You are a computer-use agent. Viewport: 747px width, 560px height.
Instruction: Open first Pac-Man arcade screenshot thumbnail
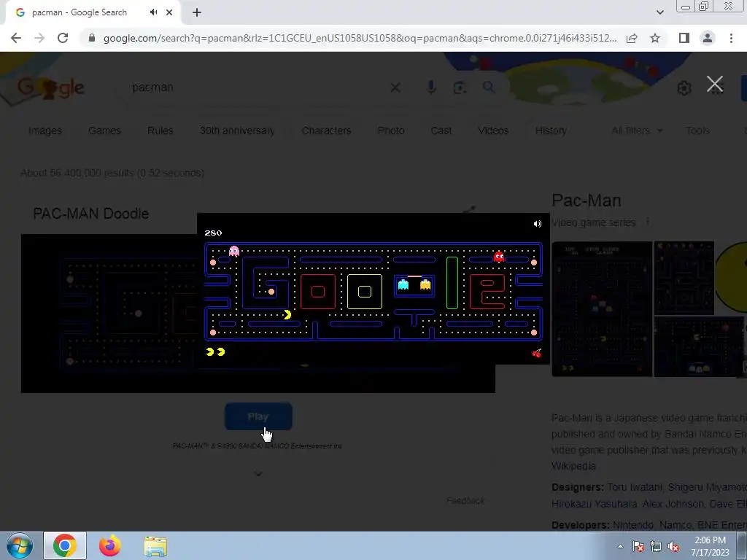click(x=602, y=308)
